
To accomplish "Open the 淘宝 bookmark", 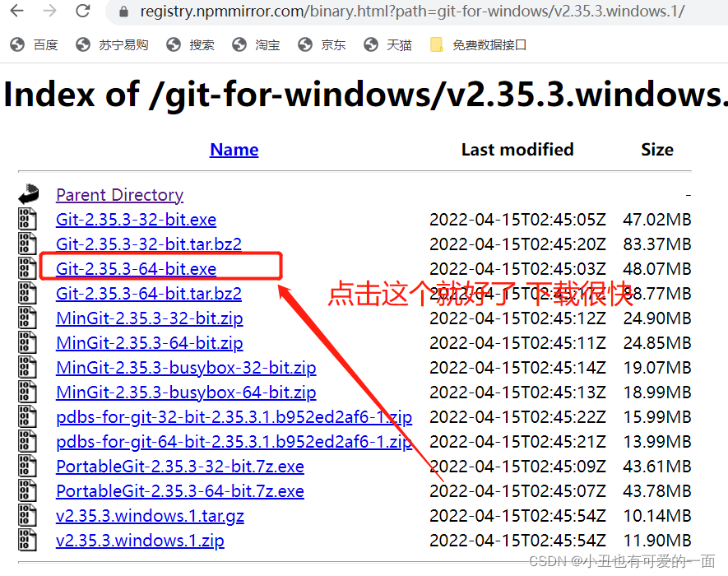I will pos(257,44).
